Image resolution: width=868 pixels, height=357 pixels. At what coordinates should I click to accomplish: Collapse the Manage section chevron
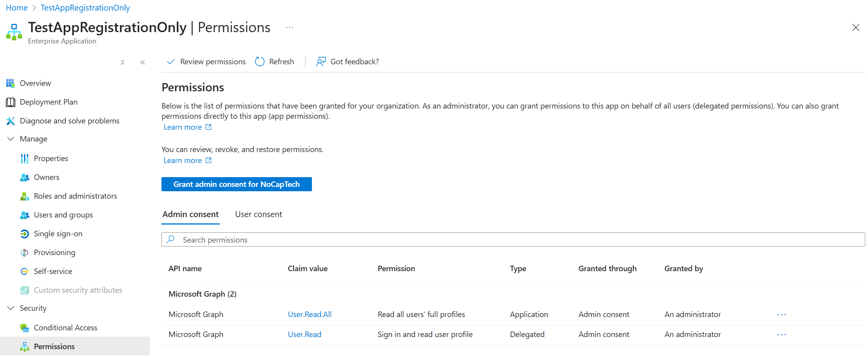click(11, 139)
